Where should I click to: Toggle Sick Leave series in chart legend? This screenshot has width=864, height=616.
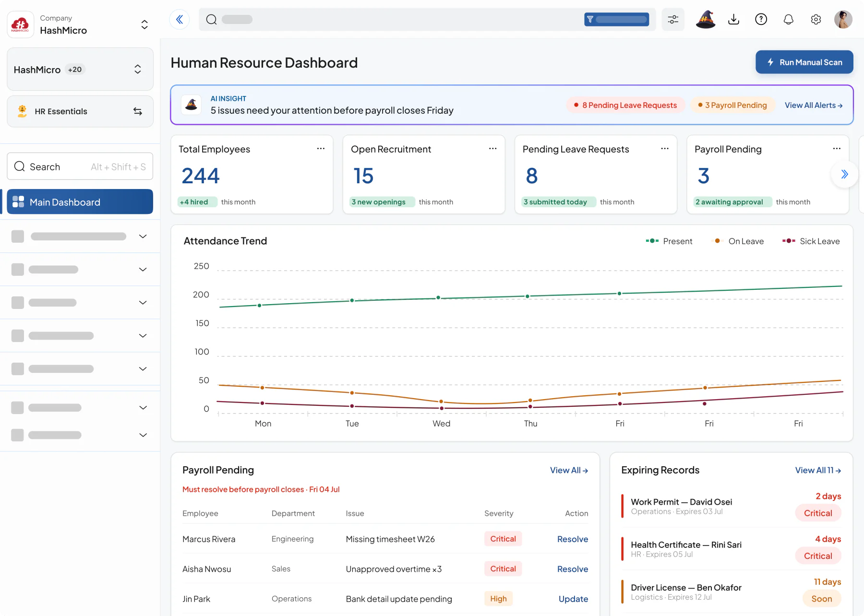(811, 241)
